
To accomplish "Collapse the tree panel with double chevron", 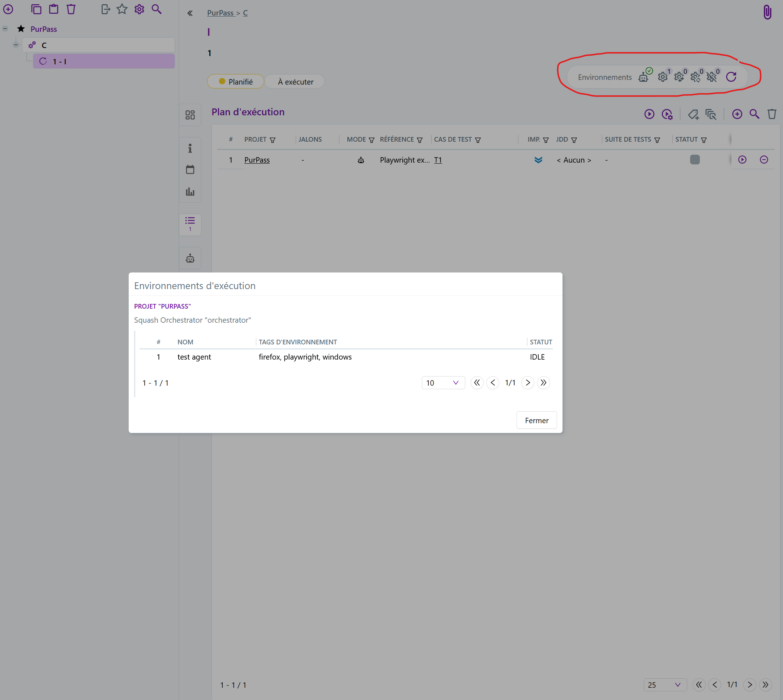I will click(x=190, y=13).
